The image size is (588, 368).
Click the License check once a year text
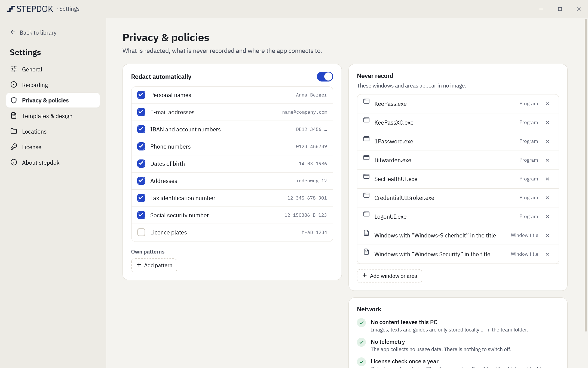pos(405,361)
